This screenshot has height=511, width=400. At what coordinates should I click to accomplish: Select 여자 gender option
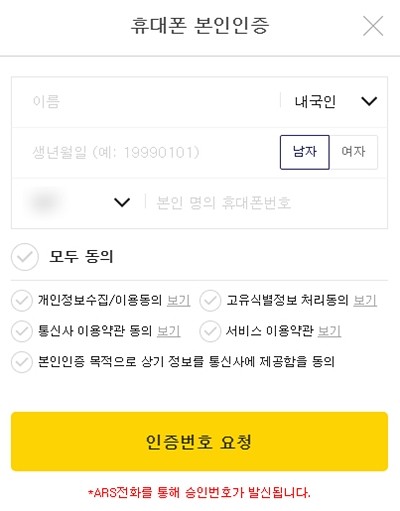click(354, 152)
